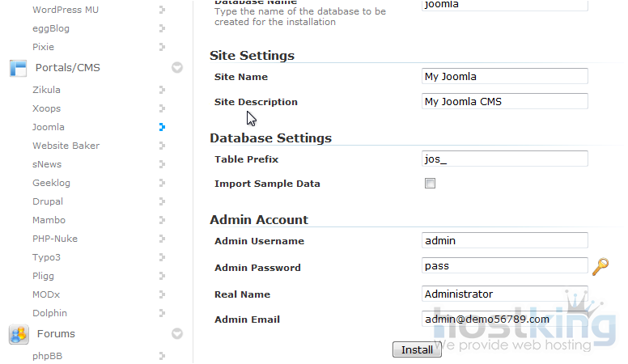Viewport: 628px width, 364px height.
Task: Click the arrow icon next to Joomla
Action: coord(162,127)
